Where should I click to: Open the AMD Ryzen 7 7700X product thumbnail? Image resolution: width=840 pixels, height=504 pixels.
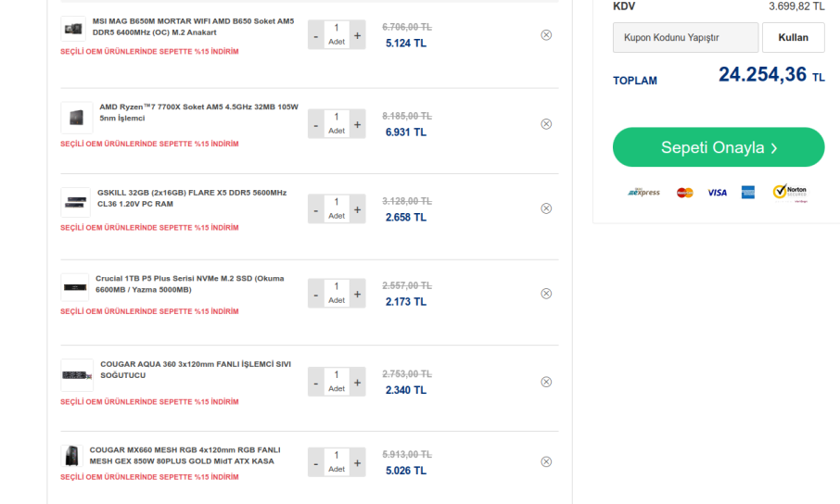[77, 118]
